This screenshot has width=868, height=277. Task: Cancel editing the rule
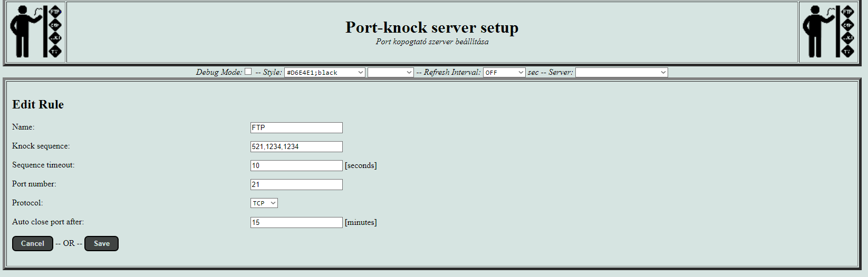click(33, 243)
